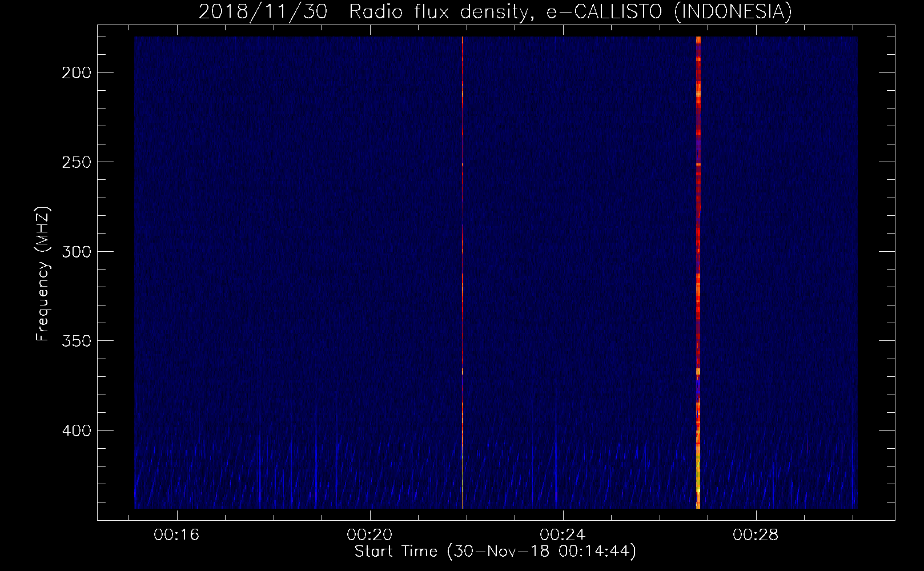Viewport: 924px width, 571px height.
Task: Click the 400 frequency tick label
Action: (x=77, y=431)
